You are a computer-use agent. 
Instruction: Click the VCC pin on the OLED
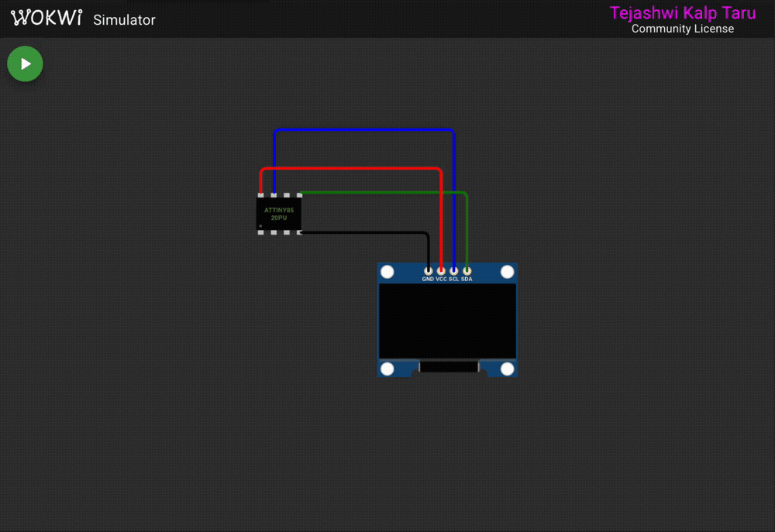coord(441,270)
